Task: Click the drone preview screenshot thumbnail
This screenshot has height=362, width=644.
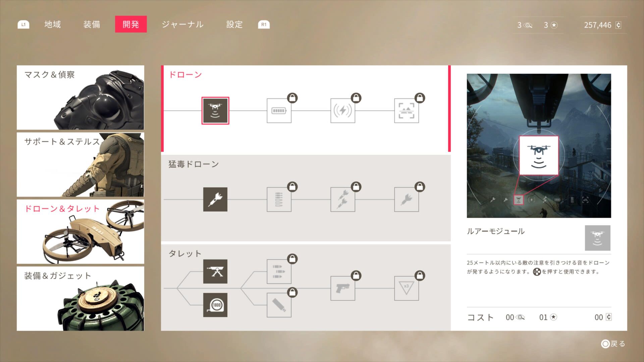Action: [x=539, y=146]
